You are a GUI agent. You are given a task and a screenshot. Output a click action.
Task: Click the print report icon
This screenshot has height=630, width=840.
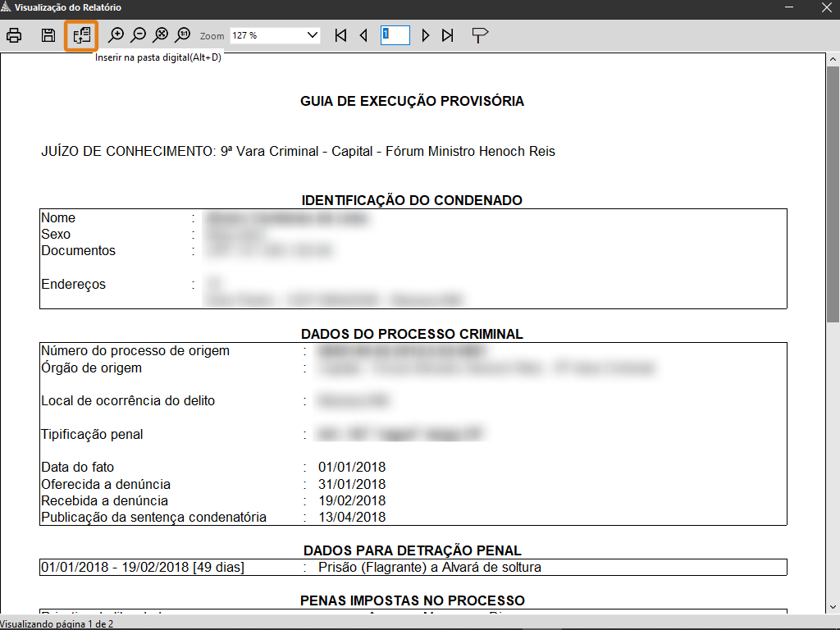tap(14, 35)
